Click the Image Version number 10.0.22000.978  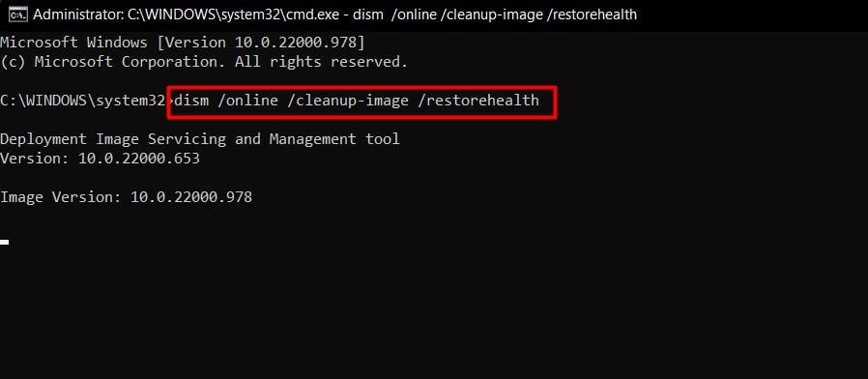(191, 197)
